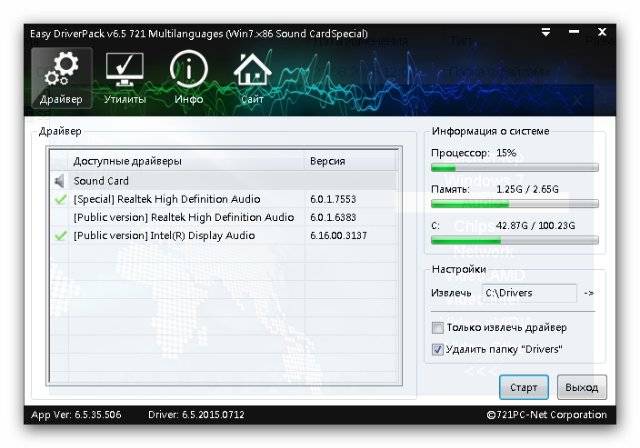Viewport: 640px width, 448px height.
Task: Open the Инфо tab
Action: point(189,78)
